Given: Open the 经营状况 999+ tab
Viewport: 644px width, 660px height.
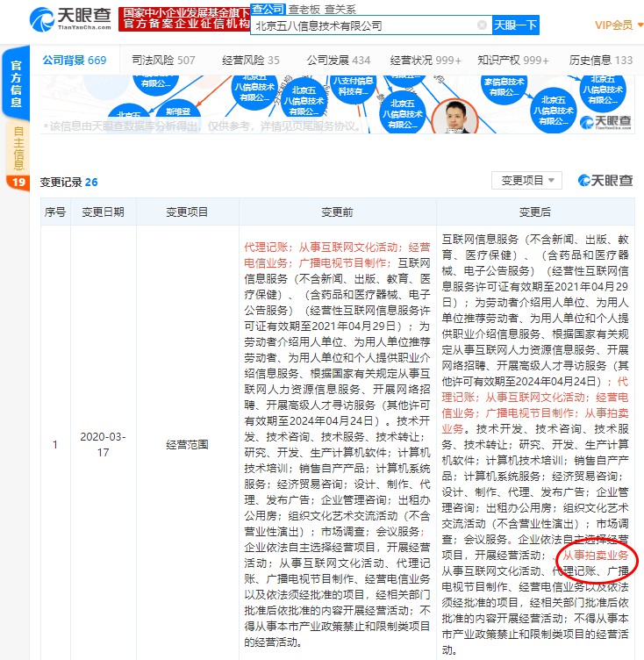Looking at the screenshot, I should (x=426, y=61).
